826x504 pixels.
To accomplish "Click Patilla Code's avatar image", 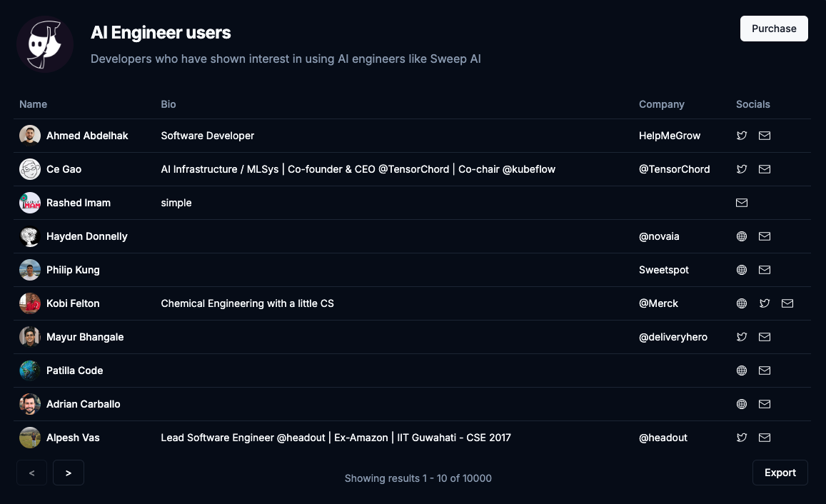I will 30,371.
